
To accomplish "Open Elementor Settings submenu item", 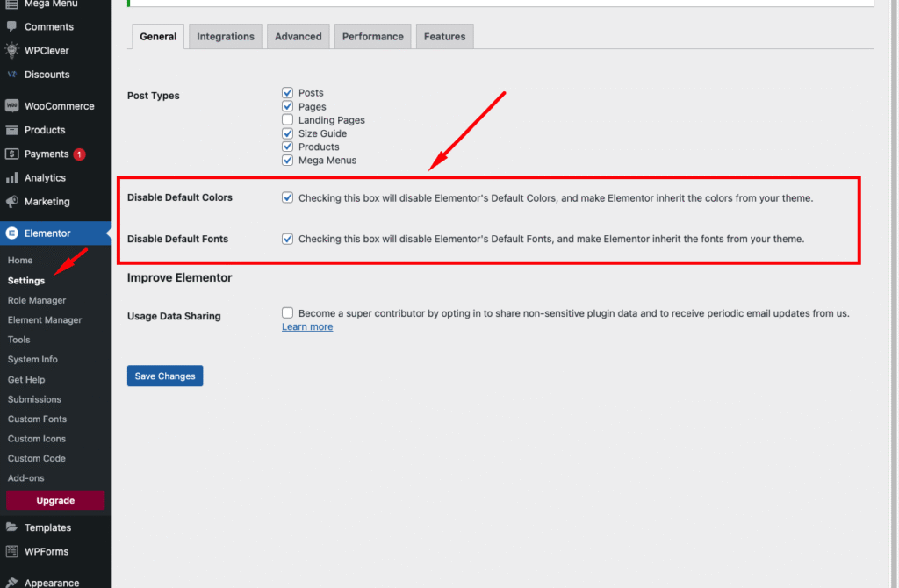I will point(25,281).
